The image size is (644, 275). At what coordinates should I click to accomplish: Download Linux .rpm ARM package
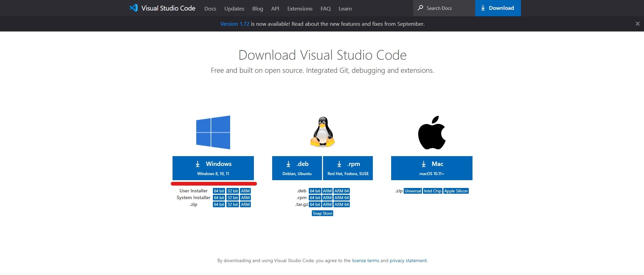coord(327,198)
